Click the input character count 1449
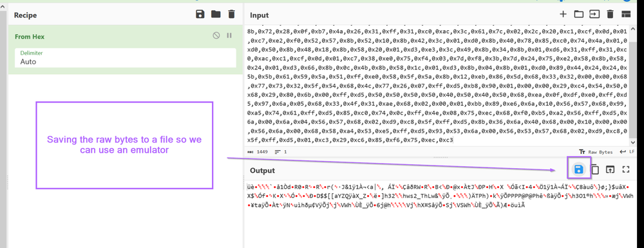Viewport: 644px width, 248px height. (x=257, y=152)
